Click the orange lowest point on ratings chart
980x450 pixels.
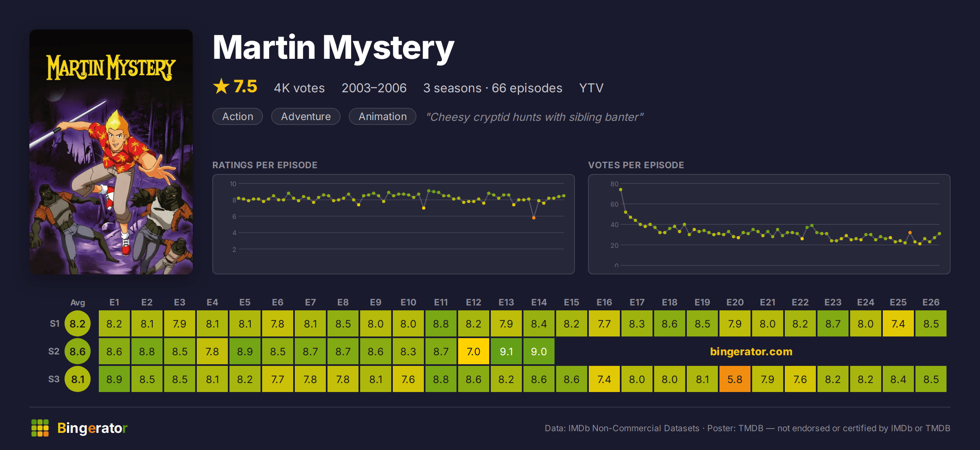pyautogui.click(x=534, y=218)
